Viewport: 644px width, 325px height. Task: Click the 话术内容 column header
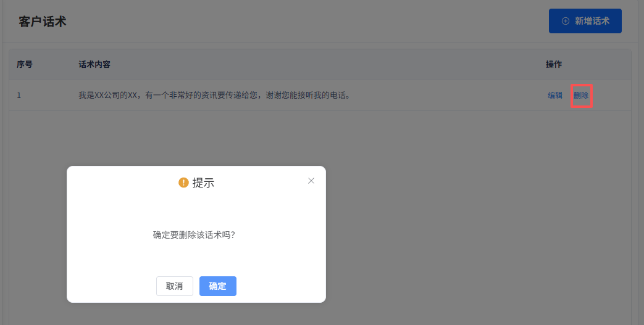point(94,65)
